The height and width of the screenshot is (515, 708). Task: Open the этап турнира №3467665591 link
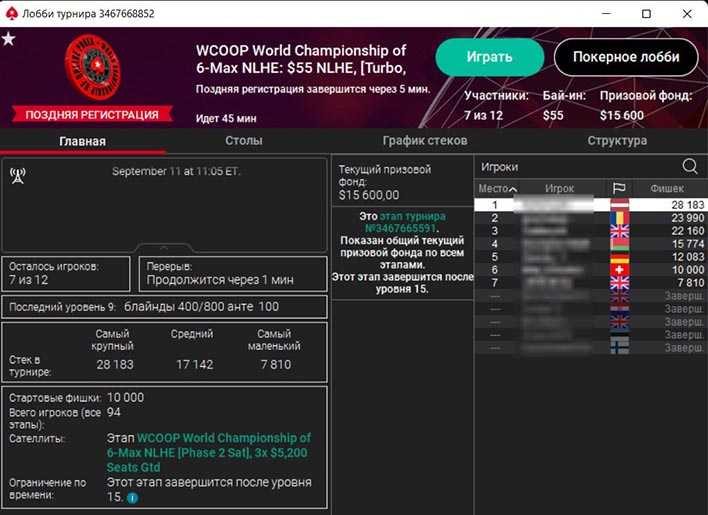click(x=405, y=222)
